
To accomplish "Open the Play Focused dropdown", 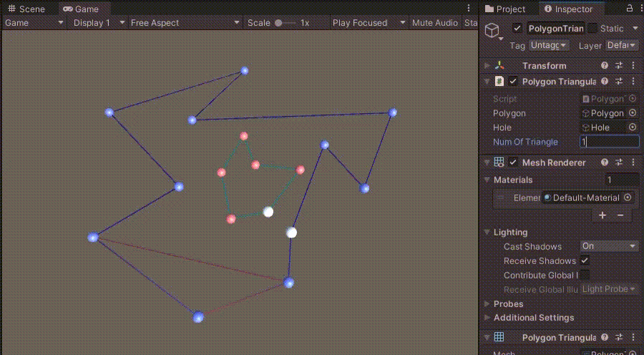I will click(x=369, y=23).
